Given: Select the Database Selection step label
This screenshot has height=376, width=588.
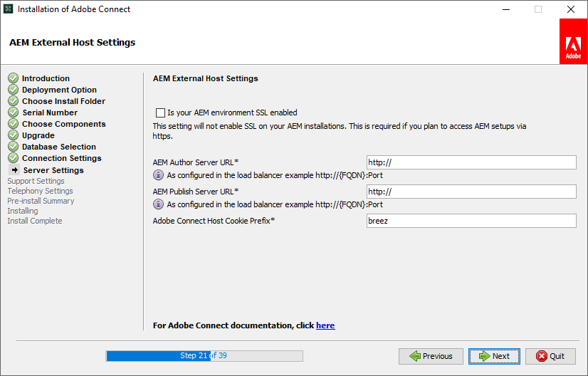Looking at the screenshot, I should 59,147.
